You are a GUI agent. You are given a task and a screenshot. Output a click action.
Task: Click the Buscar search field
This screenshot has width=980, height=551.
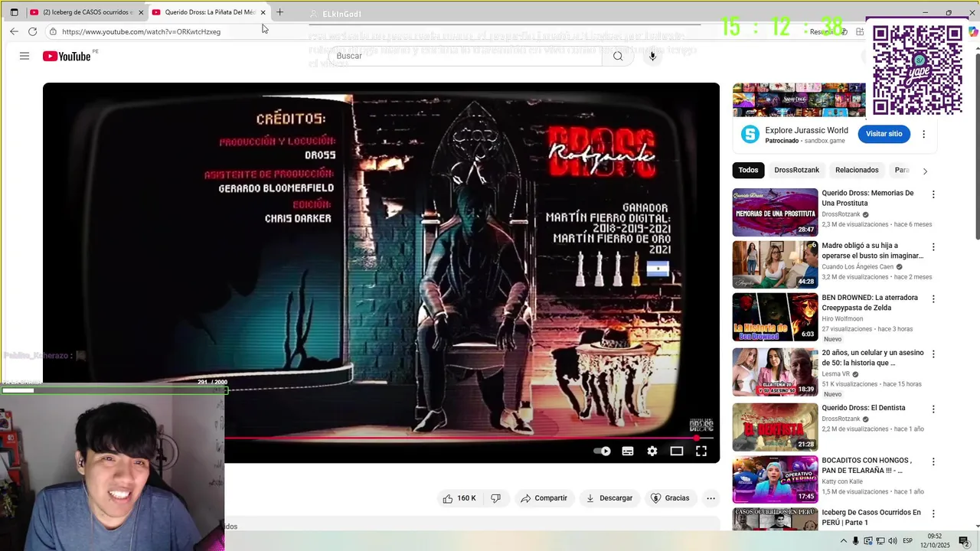click(465, 56)
